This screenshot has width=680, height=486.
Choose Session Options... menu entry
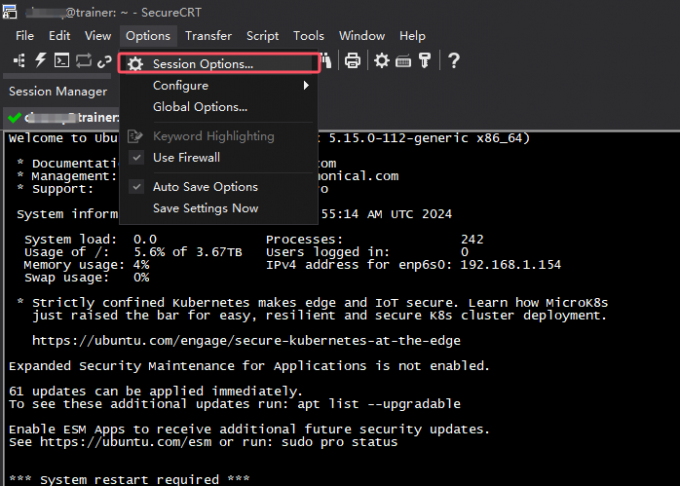[219, 64]
